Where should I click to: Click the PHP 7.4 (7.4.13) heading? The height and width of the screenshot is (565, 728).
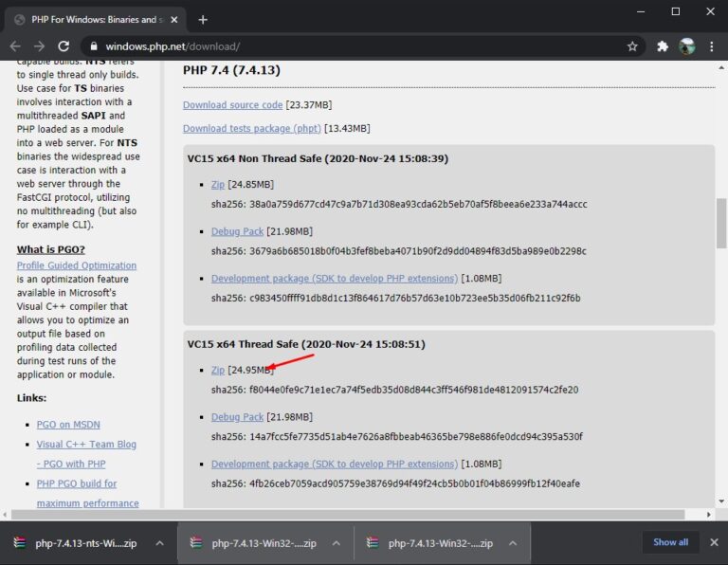click(x=231, y=70)
